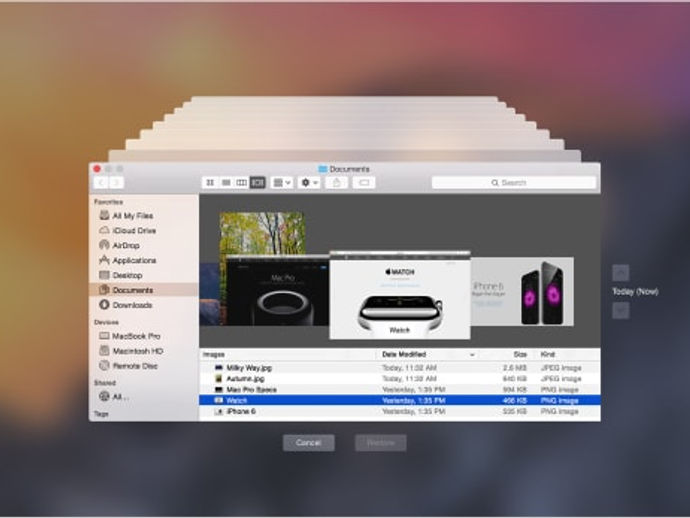Click the Documents folder title icon
690x518 pixels.
click(x=323, y=169)
